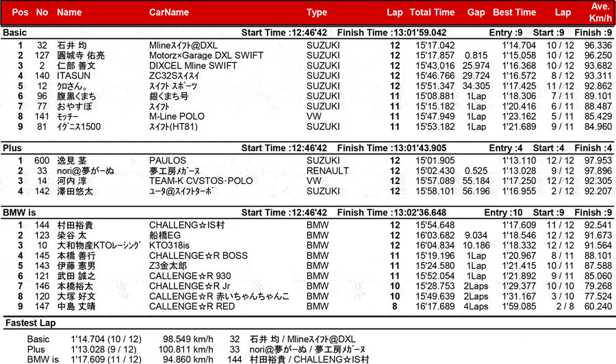Click driver name 'nori@夢がーぬ' in Plus table
The height and width of the screenshot is (364, 616).
[x=86, y=171]
